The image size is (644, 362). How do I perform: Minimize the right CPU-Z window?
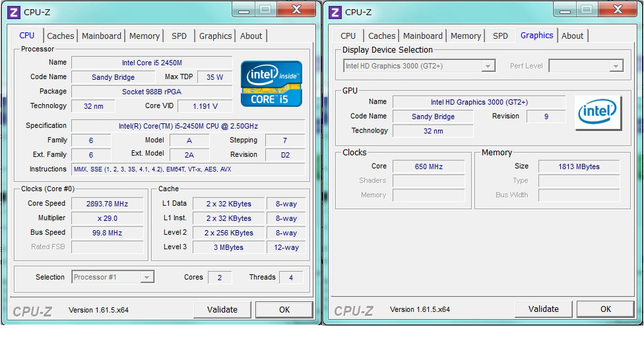[x=565, y=10]
